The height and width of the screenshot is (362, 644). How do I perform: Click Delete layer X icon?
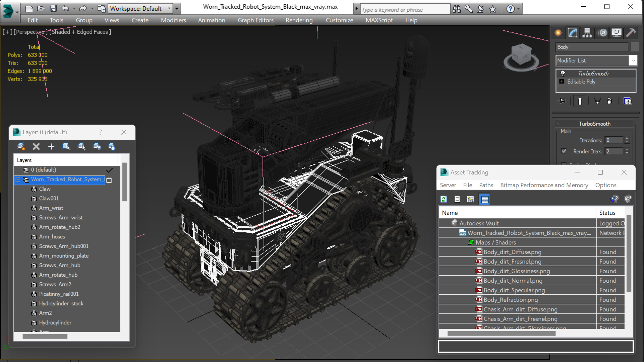(36, 146)
